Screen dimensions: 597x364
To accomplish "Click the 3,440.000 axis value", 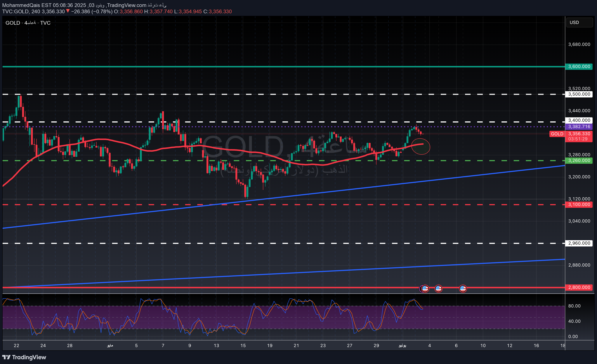I will tap(579, 111).
